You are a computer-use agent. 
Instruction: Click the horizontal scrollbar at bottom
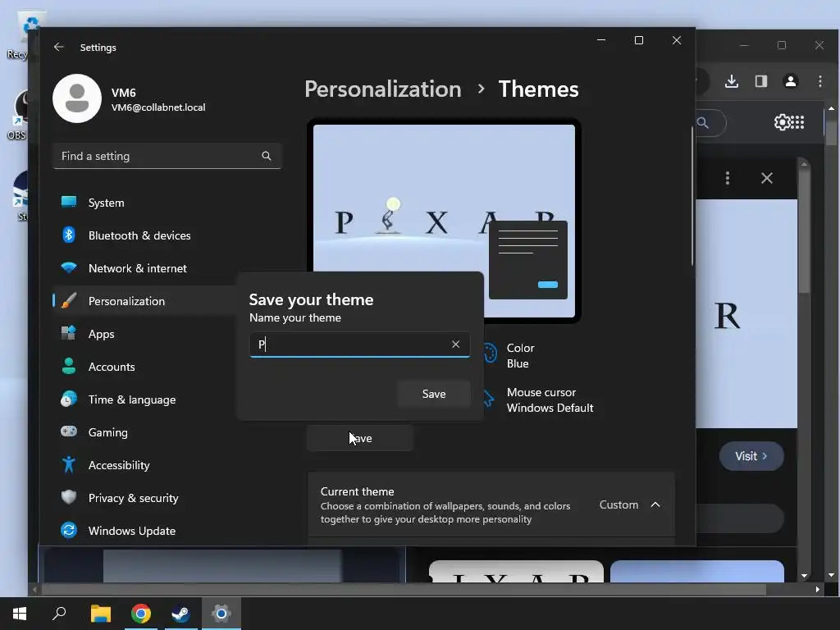point(404,589)
